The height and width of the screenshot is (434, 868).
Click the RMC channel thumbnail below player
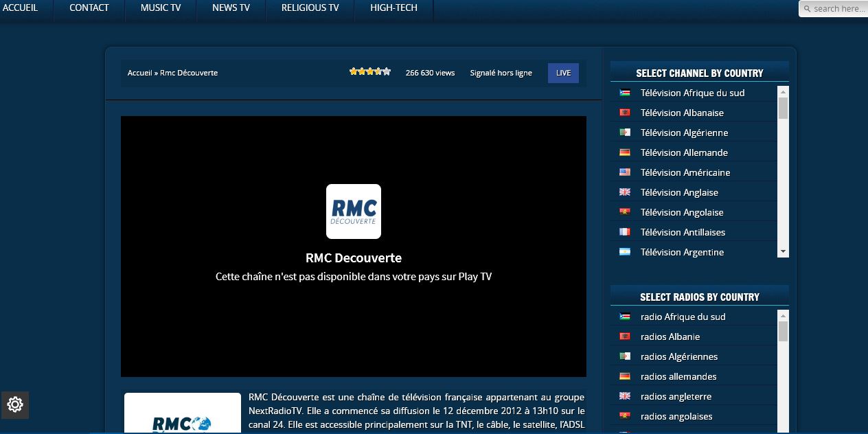point(183,413)
